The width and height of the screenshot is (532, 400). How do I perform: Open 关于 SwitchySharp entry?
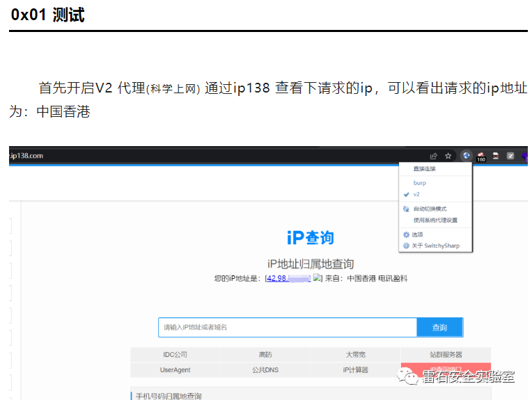(436, 246)
